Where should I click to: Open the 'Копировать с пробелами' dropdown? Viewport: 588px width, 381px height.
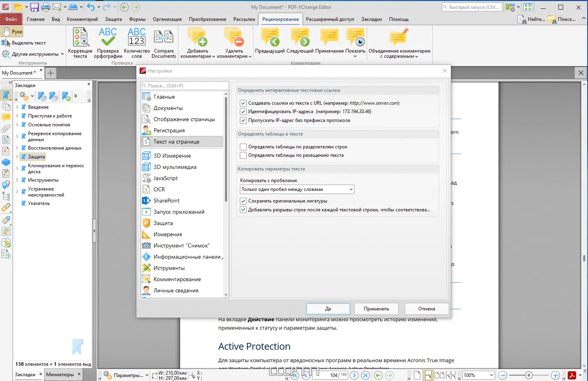pos(297,189)
